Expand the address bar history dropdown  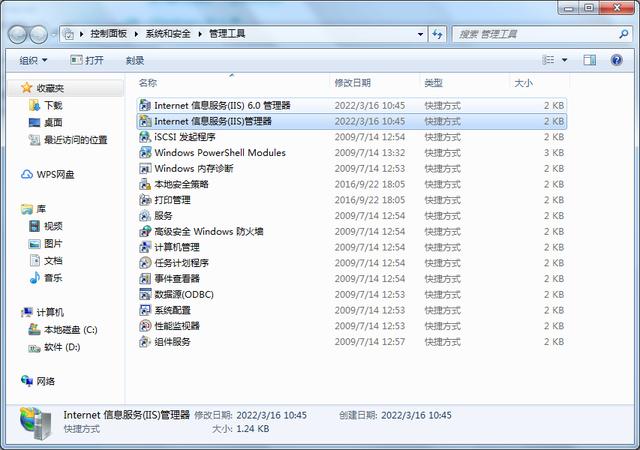[420, 34]
